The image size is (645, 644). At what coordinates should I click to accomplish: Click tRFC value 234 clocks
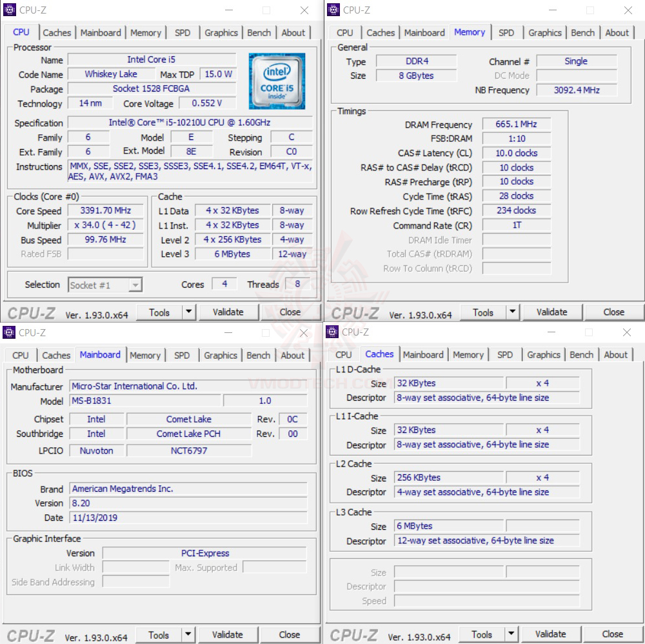(x=516, y=210)
